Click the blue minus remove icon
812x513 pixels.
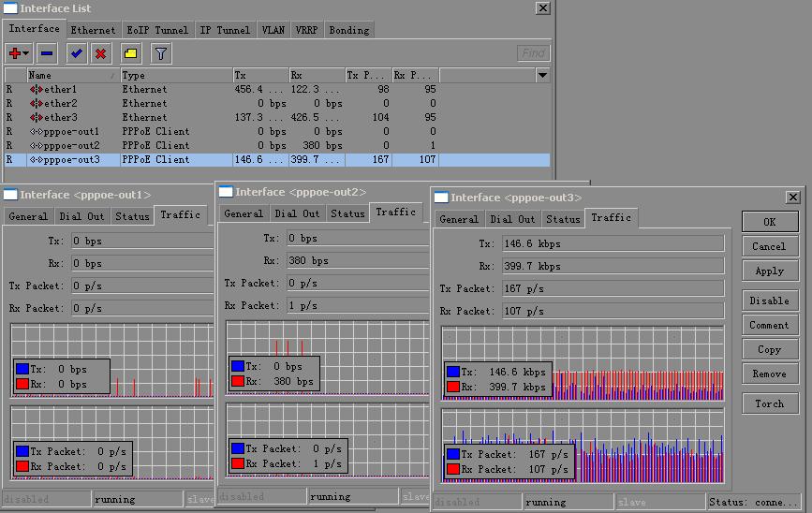point(47,53)
